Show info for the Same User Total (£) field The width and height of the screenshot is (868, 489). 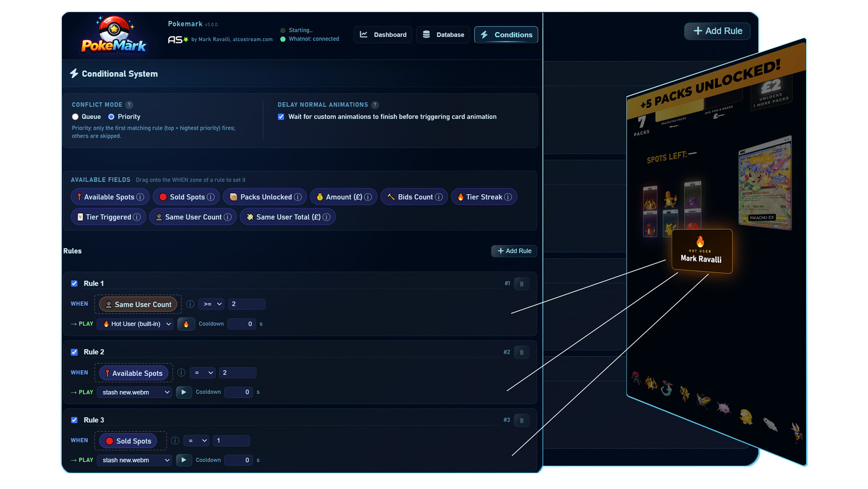327,217
